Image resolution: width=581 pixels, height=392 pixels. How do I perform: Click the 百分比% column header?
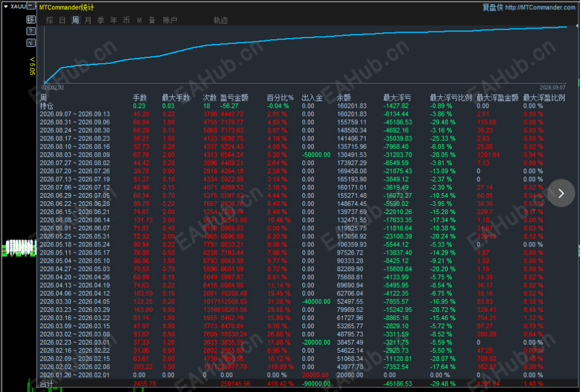pyautogui.click(x=280, y=98)
